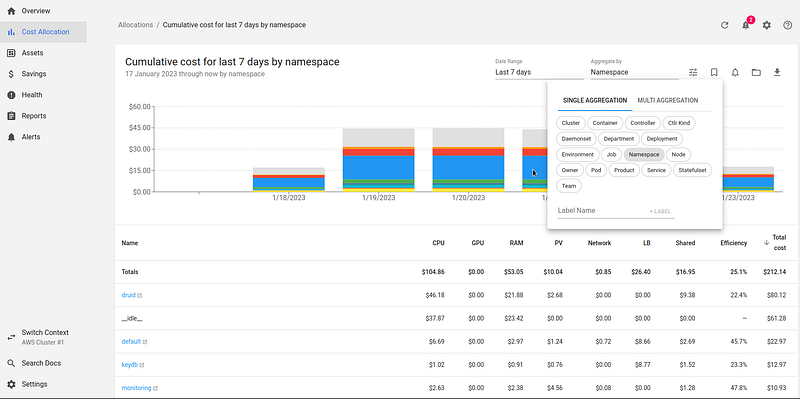The height and width of the screenshot is (399, 800).
Task: Choose the Pod aggregation chip
Action: pos(596,170)
